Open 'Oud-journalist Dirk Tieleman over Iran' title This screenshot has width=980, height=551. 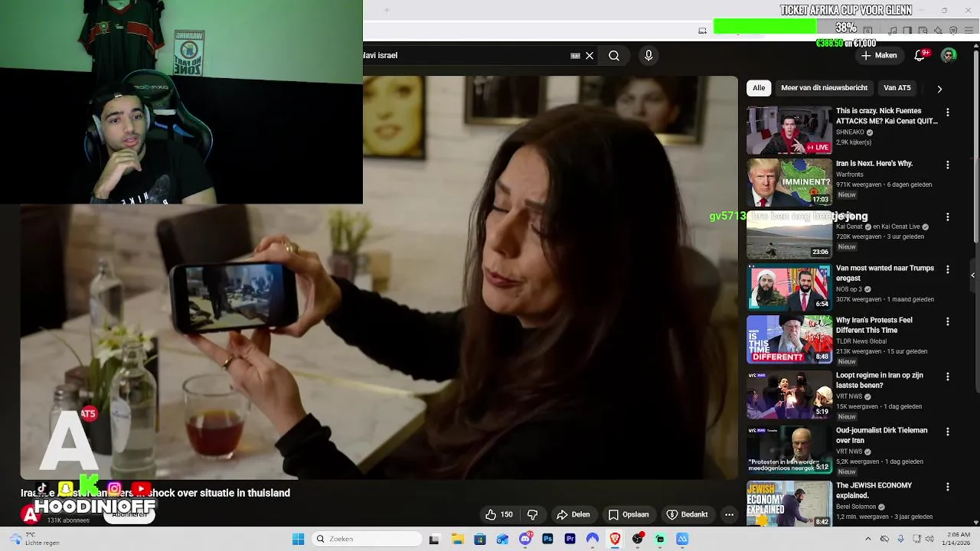tap(882, 435)
